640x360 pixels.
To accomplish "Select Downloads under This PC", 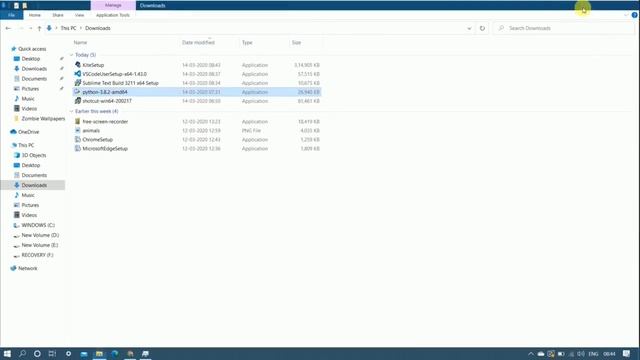I will [x=34, y=185].
